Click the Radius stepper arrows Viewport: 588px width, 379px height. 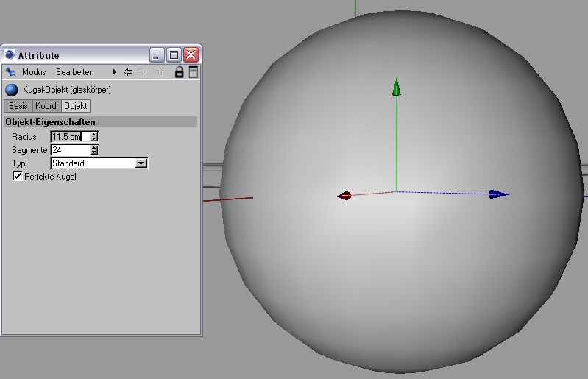click(94, 137)
